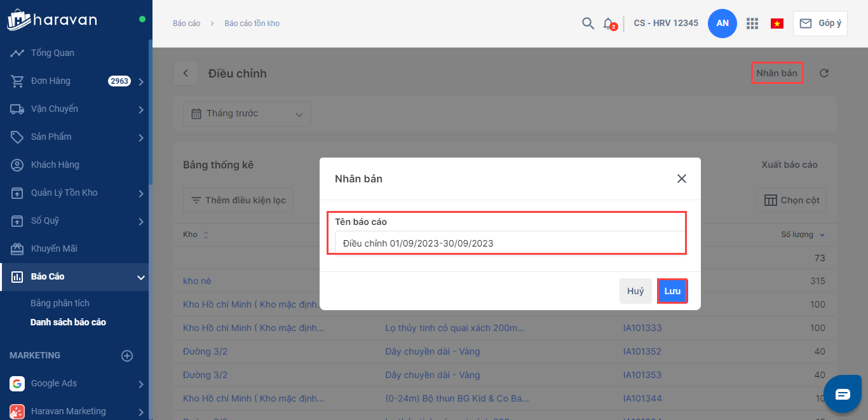The image size is (868, 420).
Task: Click the Tên báo cáo input field
Action: click(x=509, y=243)
